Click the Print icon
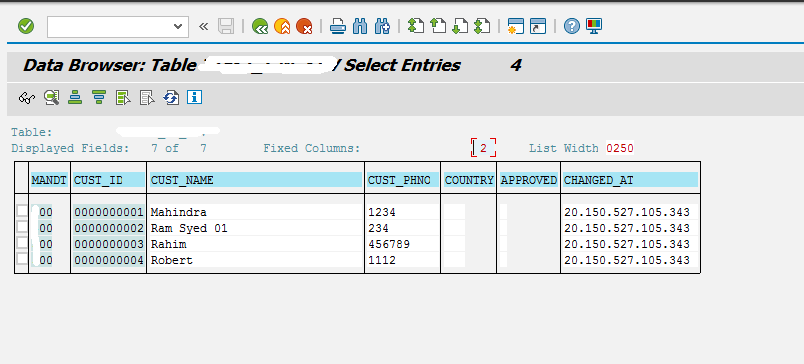804x364 pixels. pos(338,26)
